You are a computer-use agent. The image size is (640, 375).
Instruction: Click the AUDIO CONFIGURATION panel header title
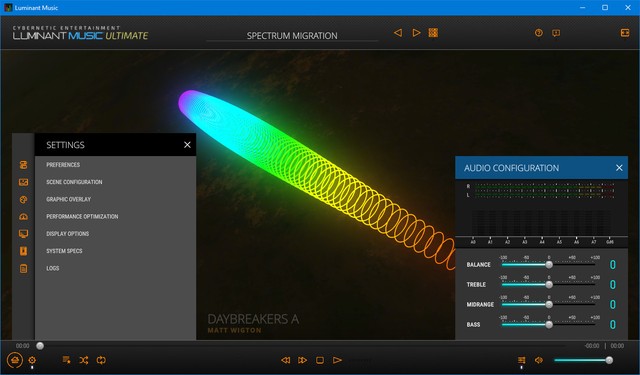coord(511,168)
